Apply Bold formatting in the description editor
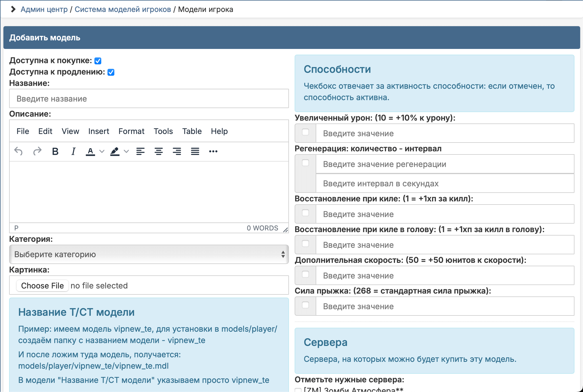 click(55, 151)
